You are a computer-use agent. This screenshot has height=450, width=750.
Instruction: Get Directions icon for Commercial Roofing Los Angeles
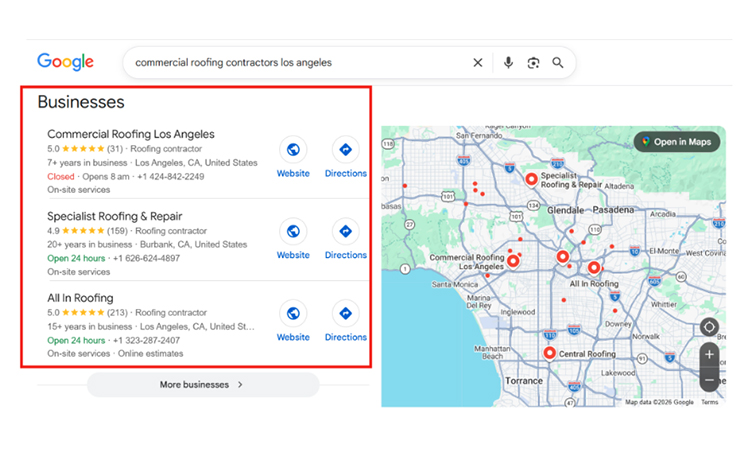(x=345, y=150)
